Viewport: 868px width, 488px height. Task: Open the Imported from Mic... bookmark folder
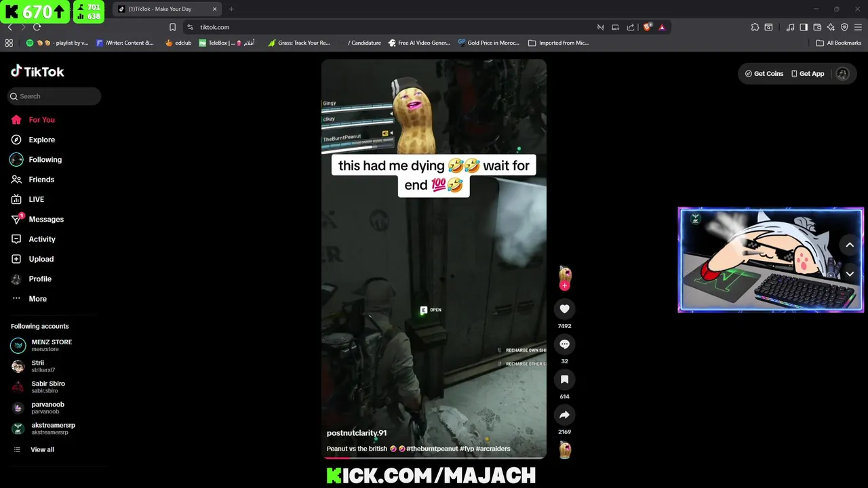(559, 43)
